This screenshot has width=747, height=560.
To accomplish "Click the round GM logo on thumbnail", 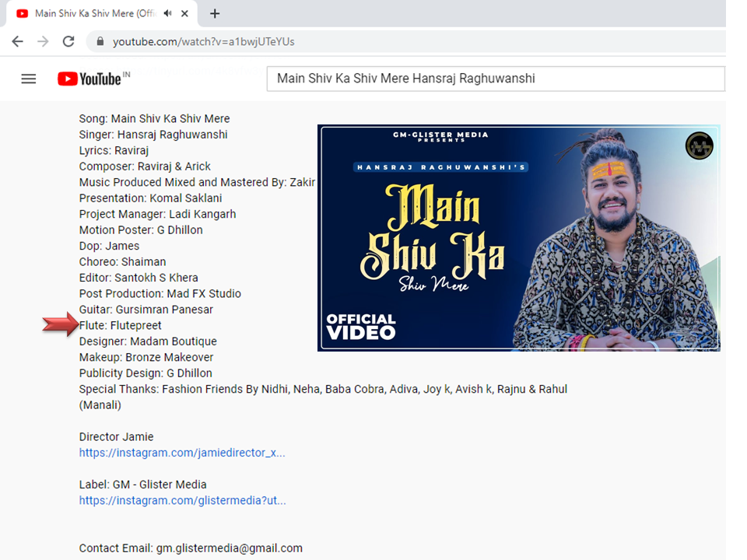I will (x=699, y=146).
